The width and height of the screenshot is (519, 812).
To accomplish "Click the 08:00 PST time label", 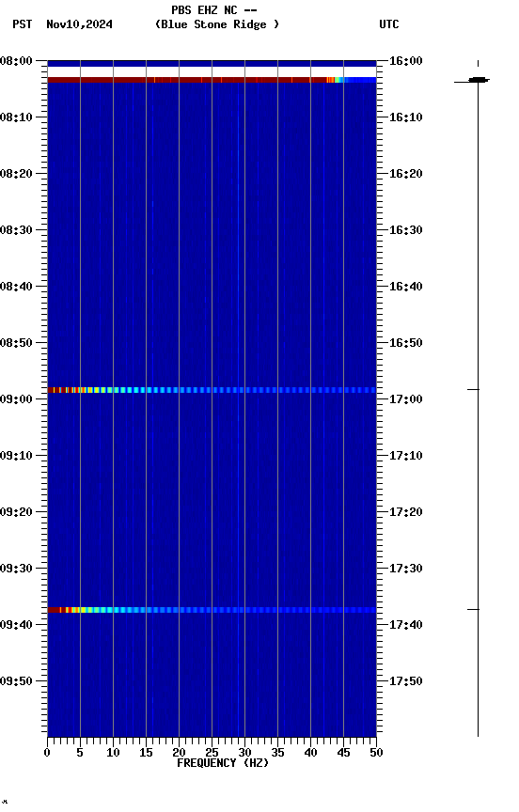I will 16,61.
